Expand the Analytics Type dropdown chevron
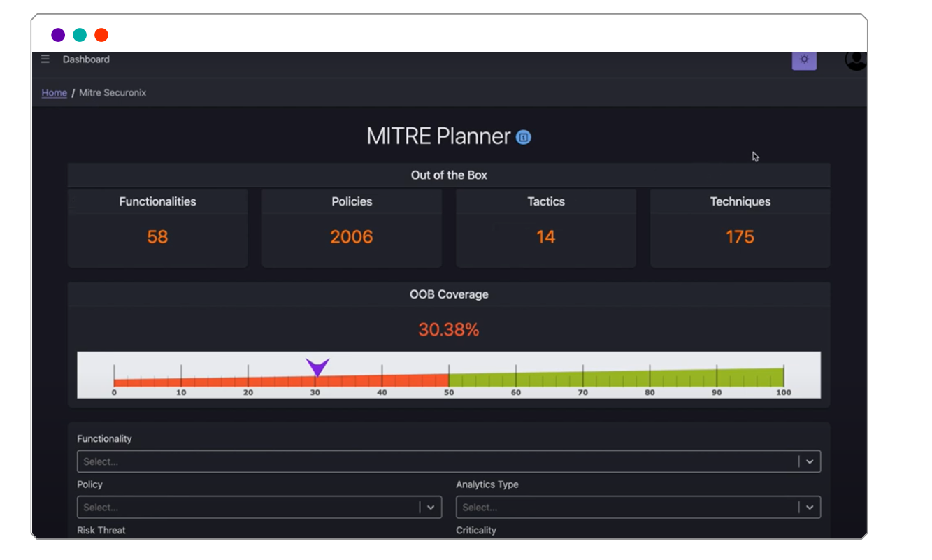Image resolution: width=932 pixels, height=560 pixels. [810, 508]
